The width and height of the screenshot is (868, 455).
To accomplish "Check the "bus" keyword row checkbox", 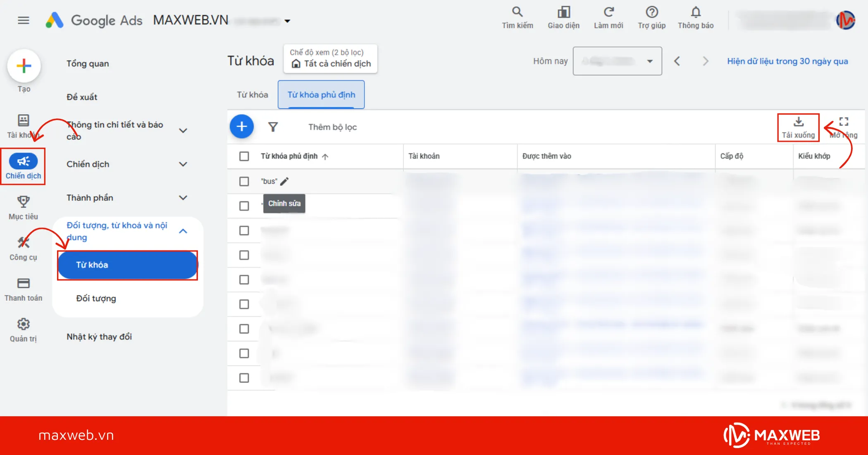I will click(244, 181).
